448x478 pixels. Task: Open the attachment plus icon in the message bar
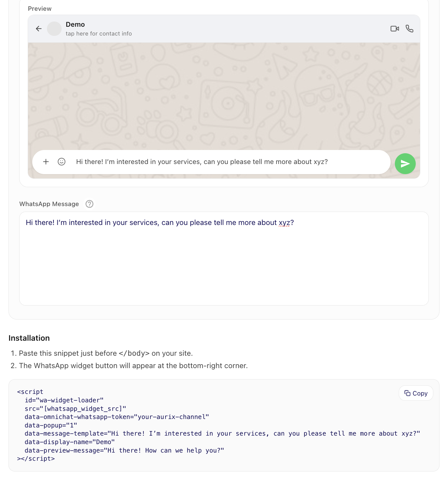tap(46, 162)
